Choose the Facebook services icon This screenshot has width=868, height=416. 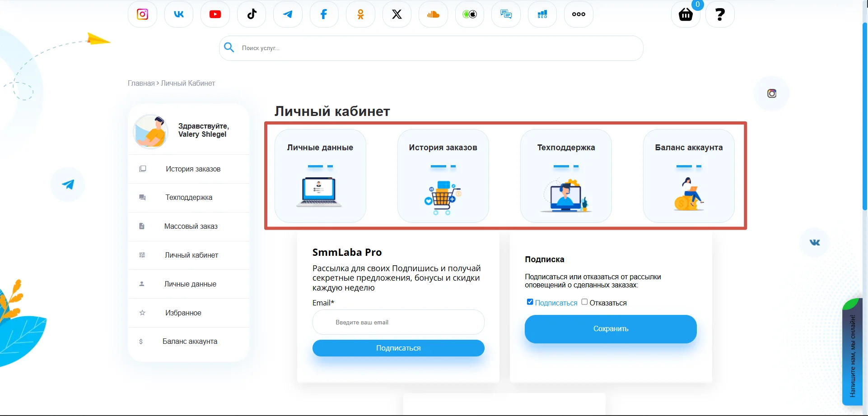pyautogui.click(x=324, y=14)
